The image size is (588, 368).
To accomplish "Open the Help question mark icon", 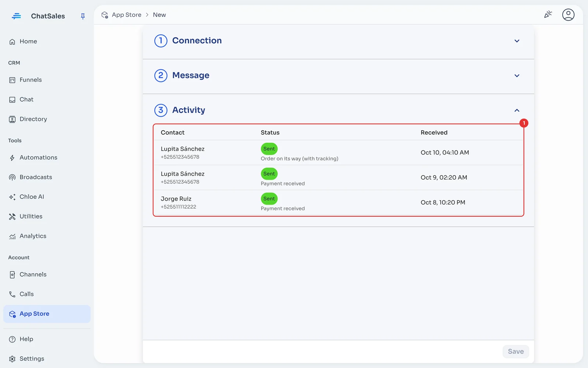I will click(12, 339).
